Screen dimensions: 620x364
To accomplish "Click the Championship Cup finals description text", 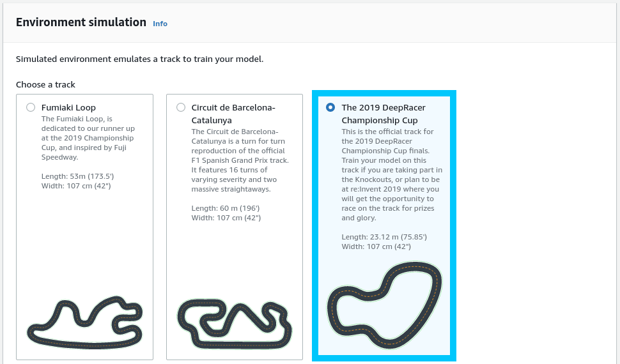I will (x=392, y=174).
